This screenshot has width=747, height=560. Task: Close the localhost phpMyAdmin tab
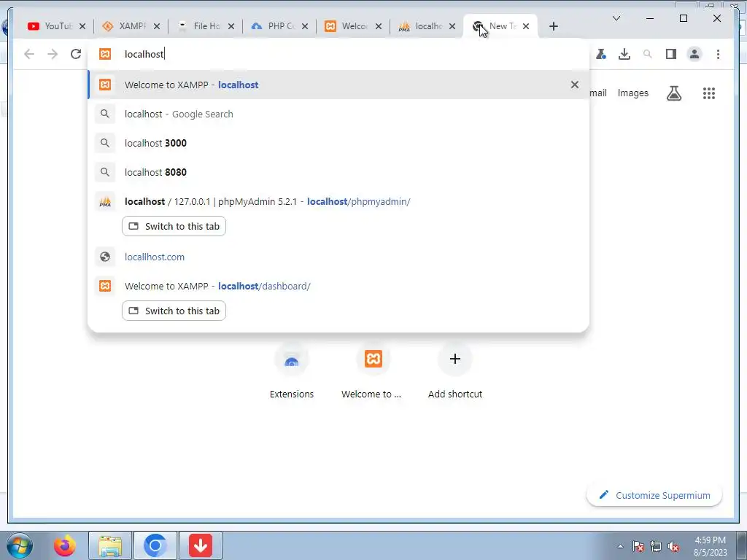452,26
